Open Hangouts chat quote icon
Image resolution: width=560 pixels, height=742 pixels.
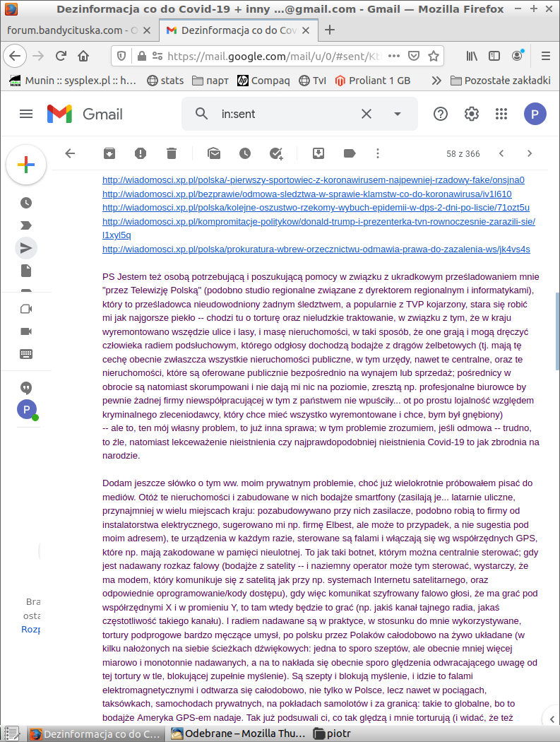(26, 388)
